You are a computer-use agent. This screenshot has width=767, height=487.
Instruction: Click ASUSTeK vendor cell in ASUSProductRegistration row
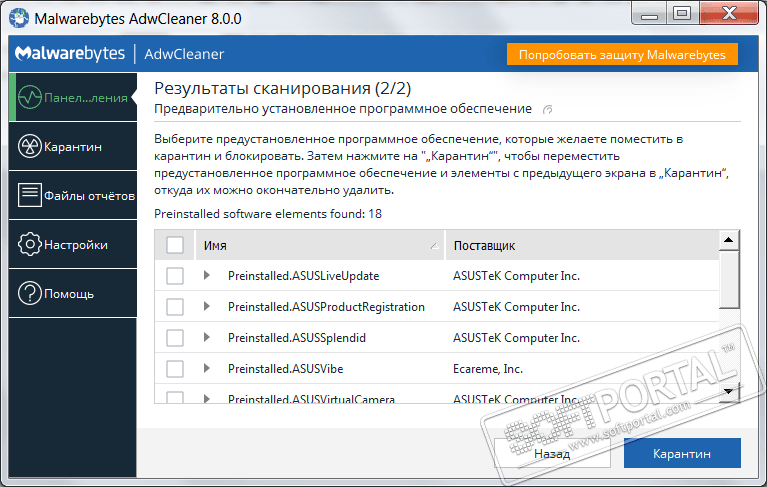pyautogui.click(x=516, y=307)
